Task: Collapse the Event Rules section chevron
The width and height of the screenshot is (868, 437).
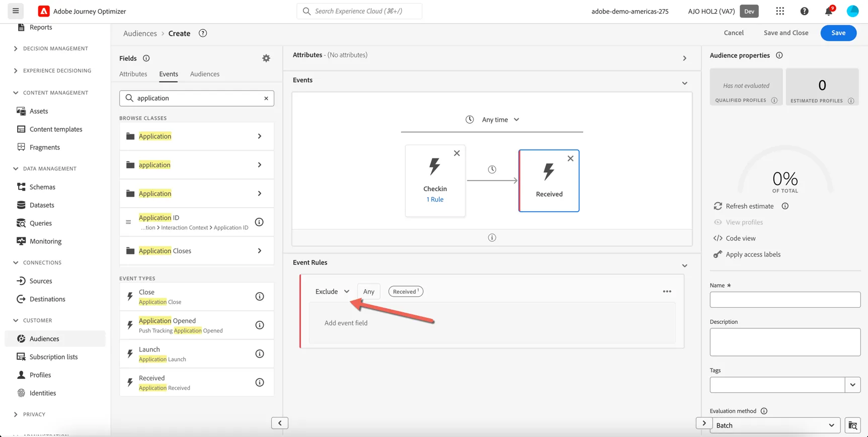Action: [684, 266]
